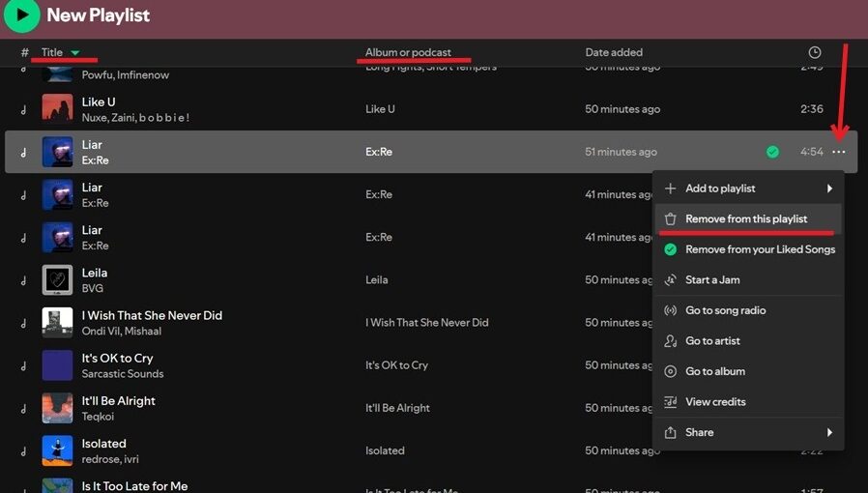The width and height of the screenshot is (868, 493).
Task: Click music note icon on Isolated row
Action: (x=24, y=450)
